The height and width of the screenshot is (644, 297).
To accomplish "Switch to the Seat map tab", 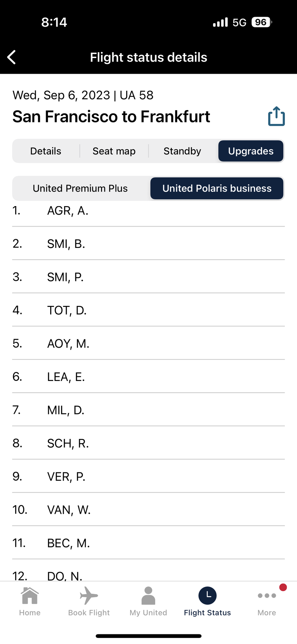I will pos(114,151).
